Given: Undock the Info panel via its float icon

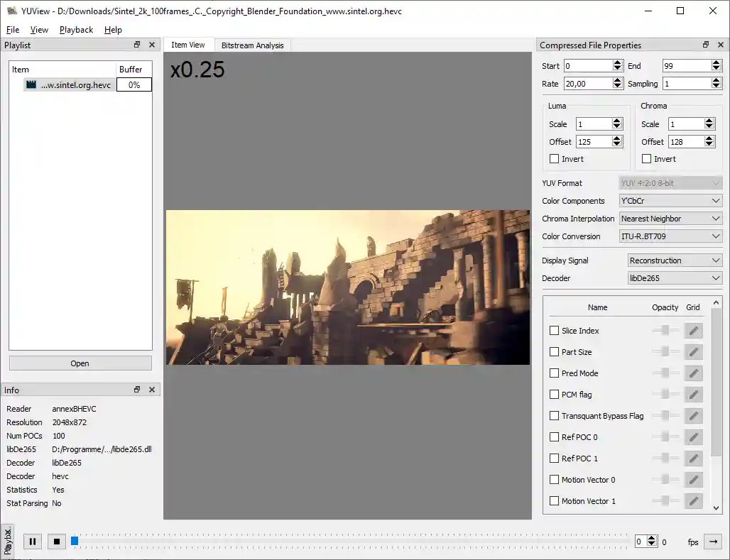Looking at the screenshot, I should click(x=136, y=390).
